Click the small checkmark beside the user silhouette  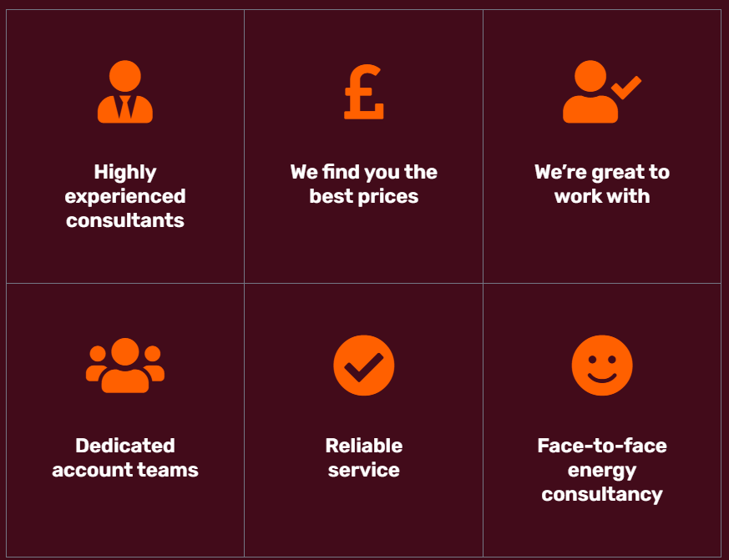click(x=626, y=88)
